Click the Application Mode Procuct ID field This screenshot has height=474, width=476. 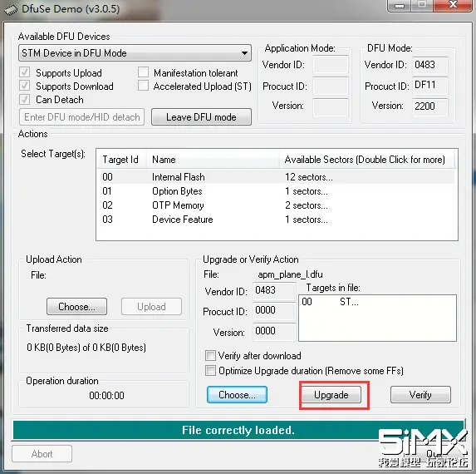[331, 86]
